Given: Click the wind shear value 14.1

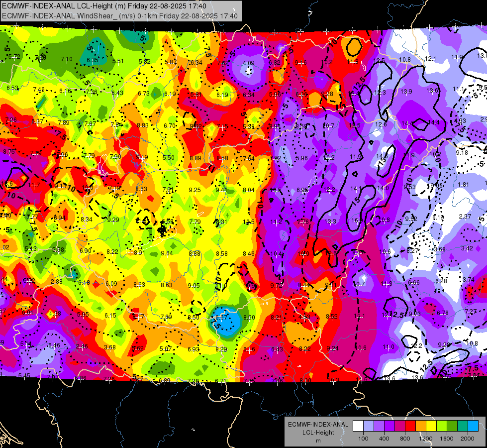Looking at the screenshot, I should coord(356,189).
